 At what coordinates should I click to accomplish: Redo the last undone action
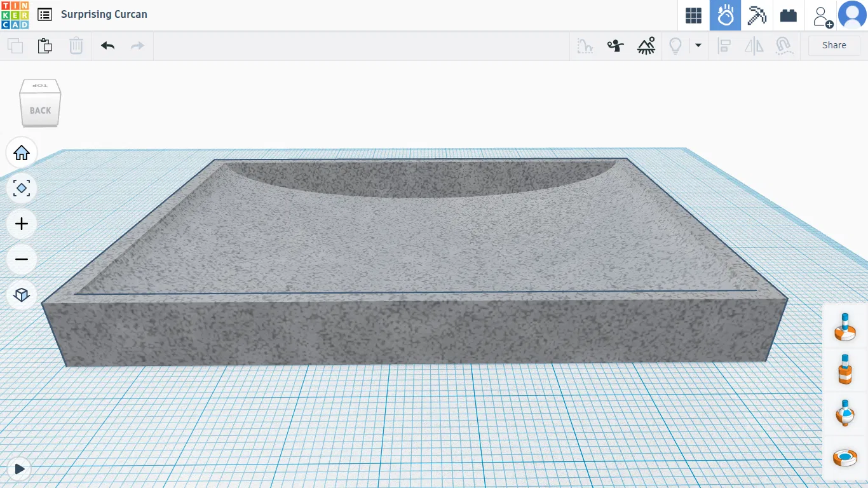coord(137,46)
